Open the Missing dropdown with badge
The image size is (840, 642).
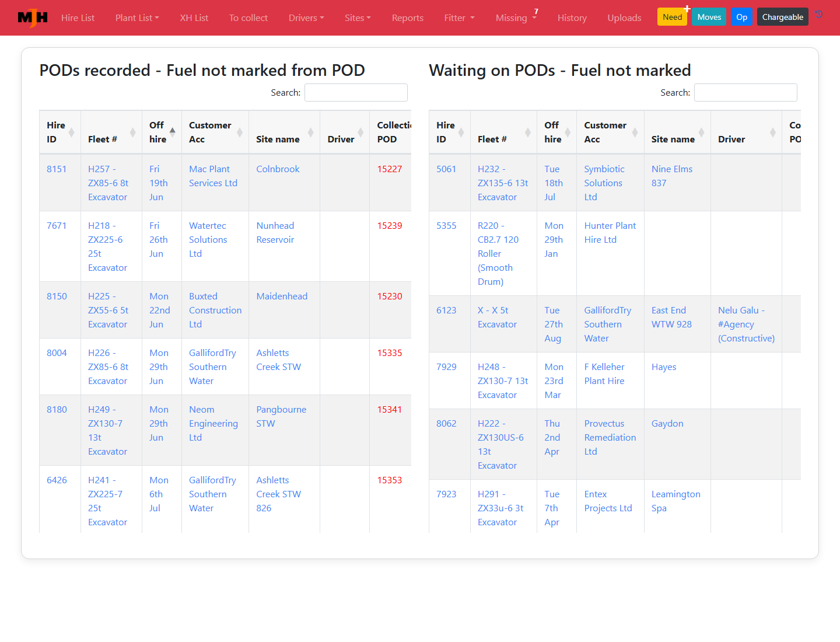[516, 18]
